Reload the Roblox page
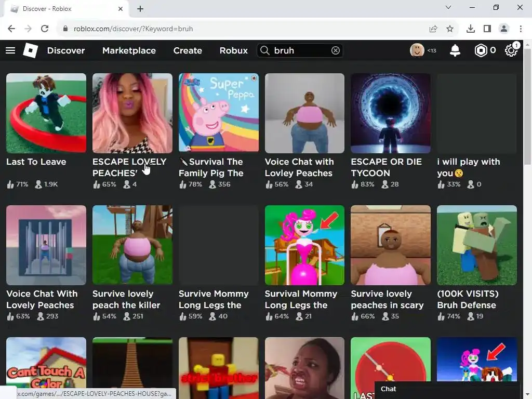The width and height of the screenshot is (532, 399). [x=45, y=29]
